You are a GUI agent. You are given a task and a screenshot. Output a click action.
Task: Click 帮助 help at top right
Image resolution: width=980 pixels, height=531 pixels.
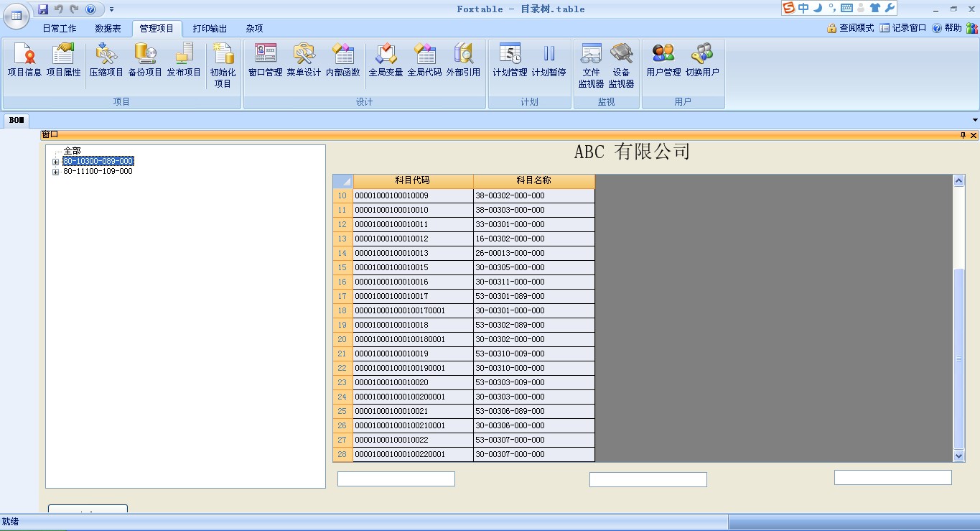[947, 28]
